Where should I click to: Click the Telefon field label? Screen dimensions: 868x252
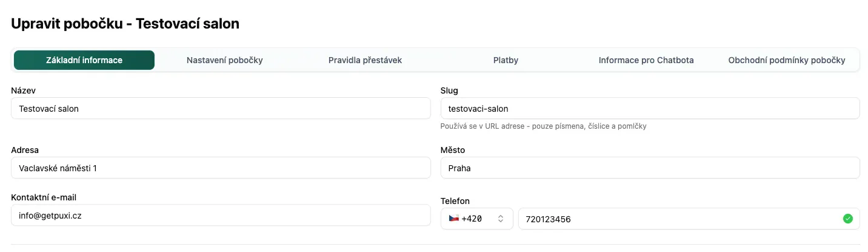(455, 201)
